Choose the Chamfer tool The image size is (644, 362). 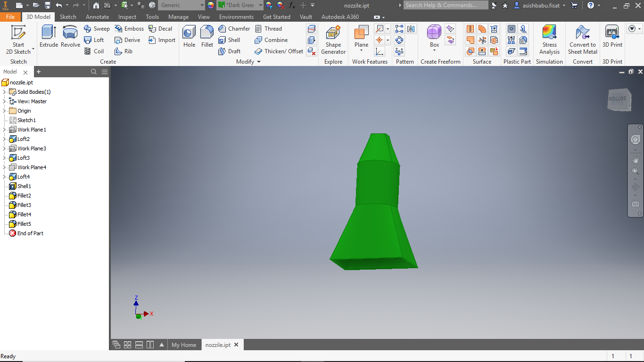tap(234, 29)
